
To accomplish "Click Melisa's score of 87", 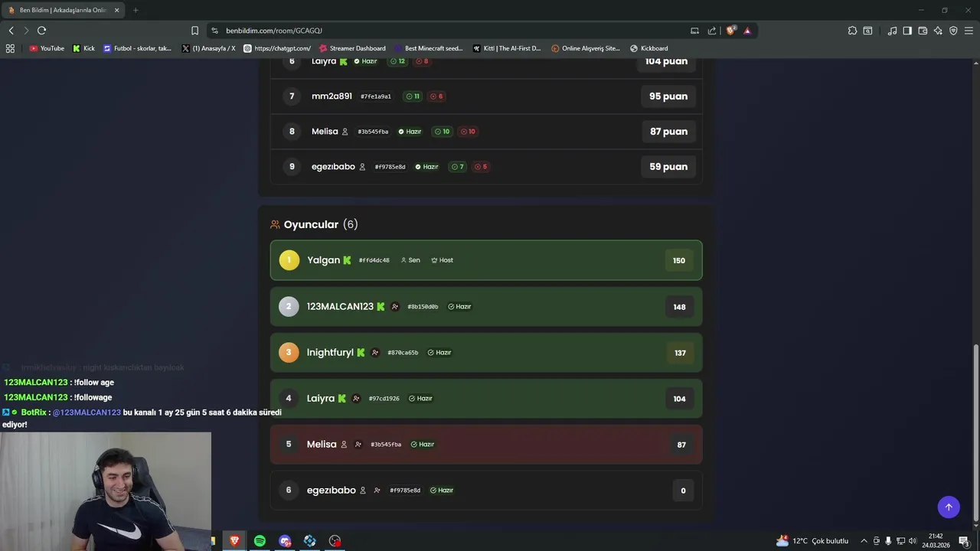I will [x=681, y=445].
